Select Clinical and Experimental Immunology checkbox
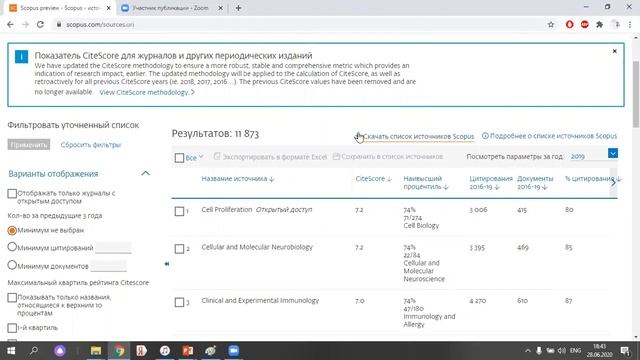640x360 pixels. point(179,302)
